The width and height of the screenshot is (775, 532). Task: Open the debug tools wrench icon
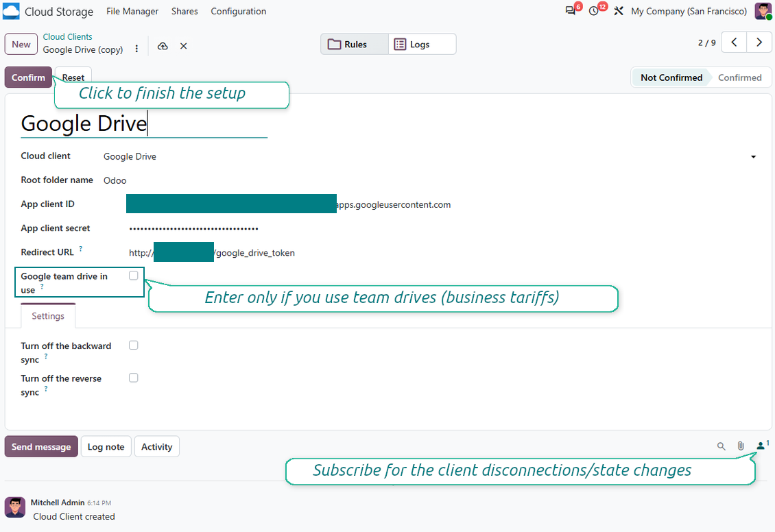[x=619, y=11]
